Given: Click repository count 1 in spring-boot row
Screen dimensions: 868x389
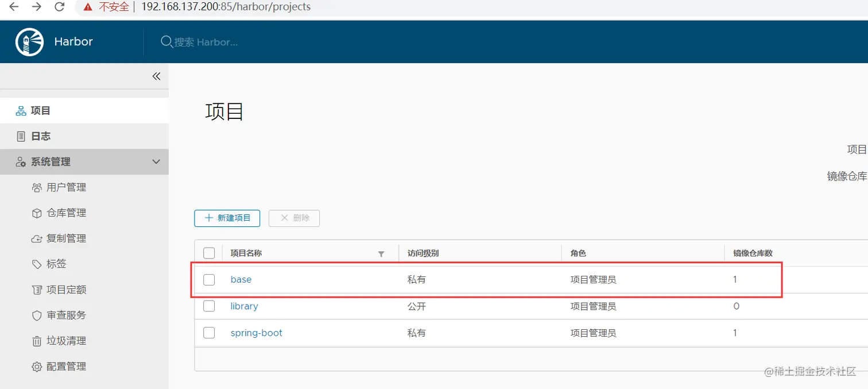Looking at the screenshot, I should (x=735, y=333).
